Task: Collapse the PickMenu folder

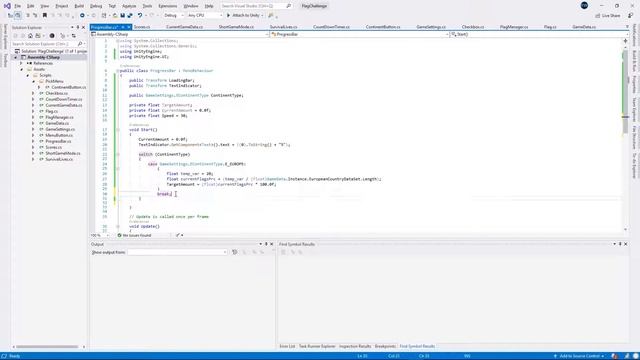Action: 33,81
